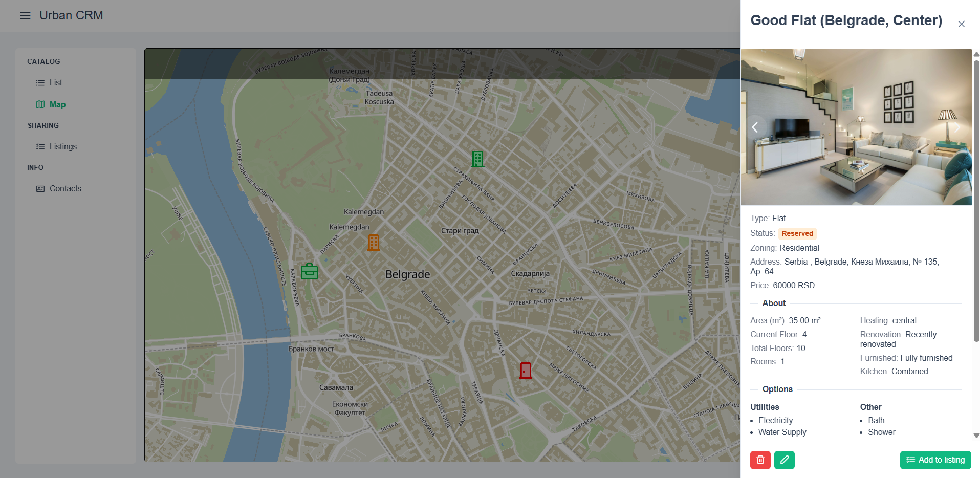This screenshot has height=478, width=980.
Task: Click the Zoning Residential text
Action: pyautogui.click(x=785, y=248)
